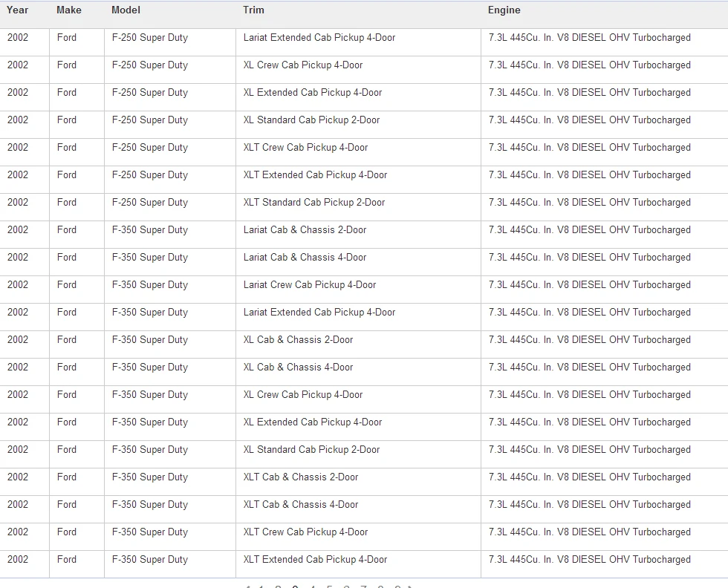Select F-350 Lariat Cab & Chassis 4-Door trim
This screenshot has height=588, width=728.
coord(305,257)
